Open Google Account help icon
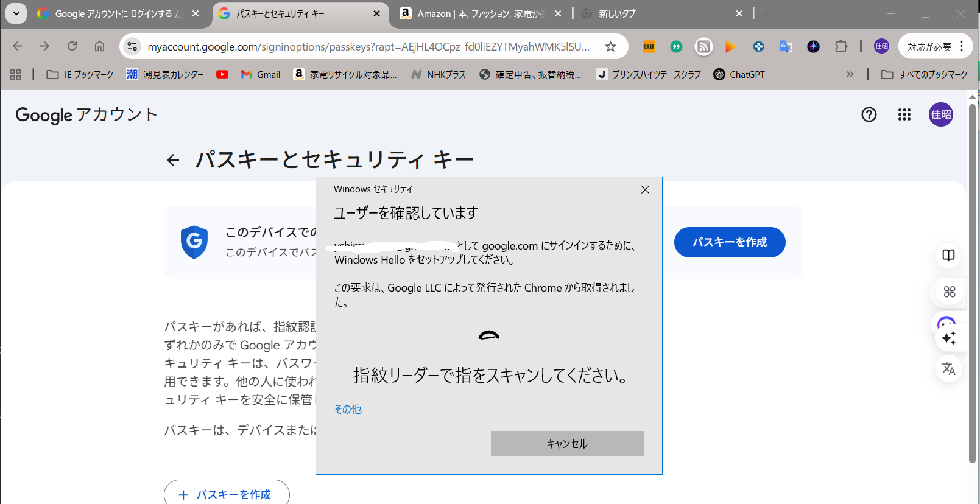Viewport: 980px width, 504px height. (x=869, y=114)
